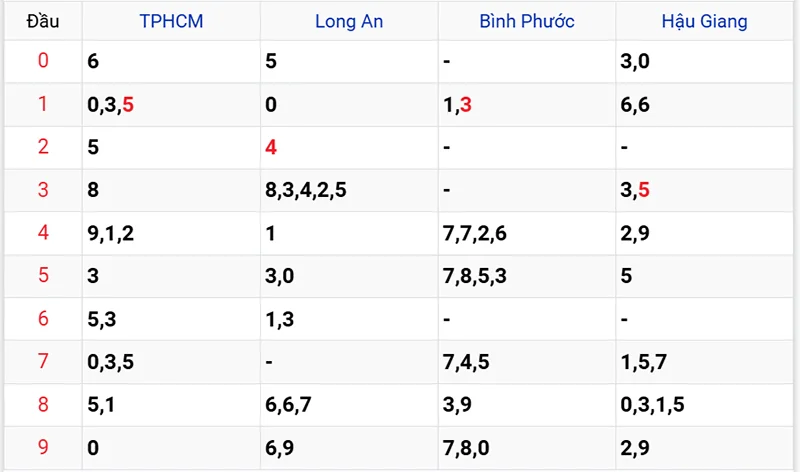Click Bình Phước cell showing 1,3
The width and height of the screenshot is (800, 472).
[x=527, y=105]
